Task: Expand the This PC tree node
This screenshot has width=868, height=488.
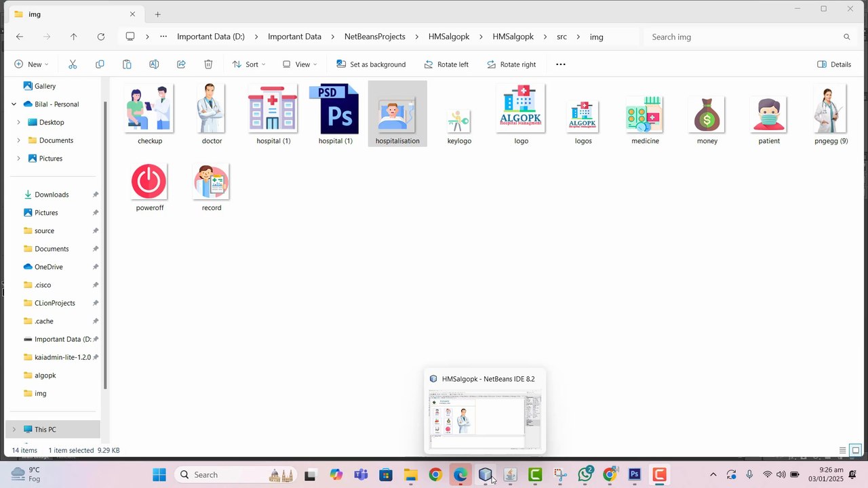Action: pyautogui.click(x=14, y=430)
